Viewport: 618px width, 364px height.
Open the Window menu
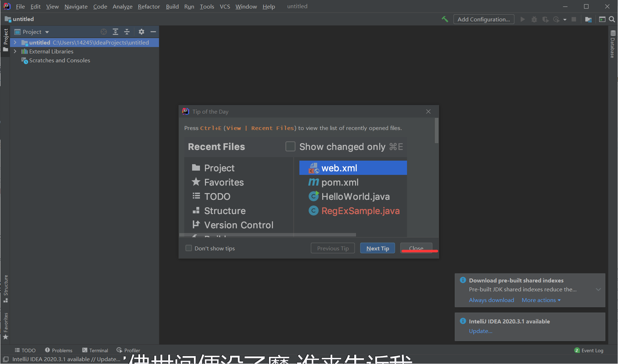coord(246,6)
